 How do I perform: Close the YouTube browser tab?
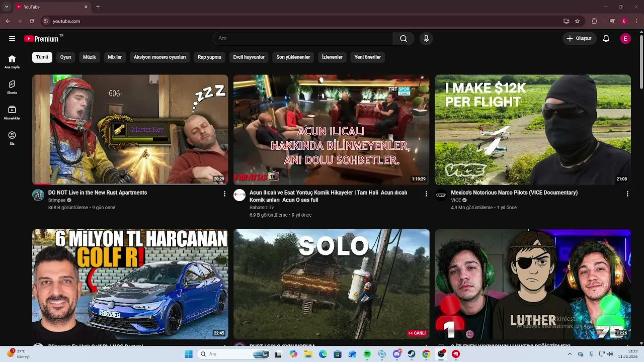click(86, 7)
